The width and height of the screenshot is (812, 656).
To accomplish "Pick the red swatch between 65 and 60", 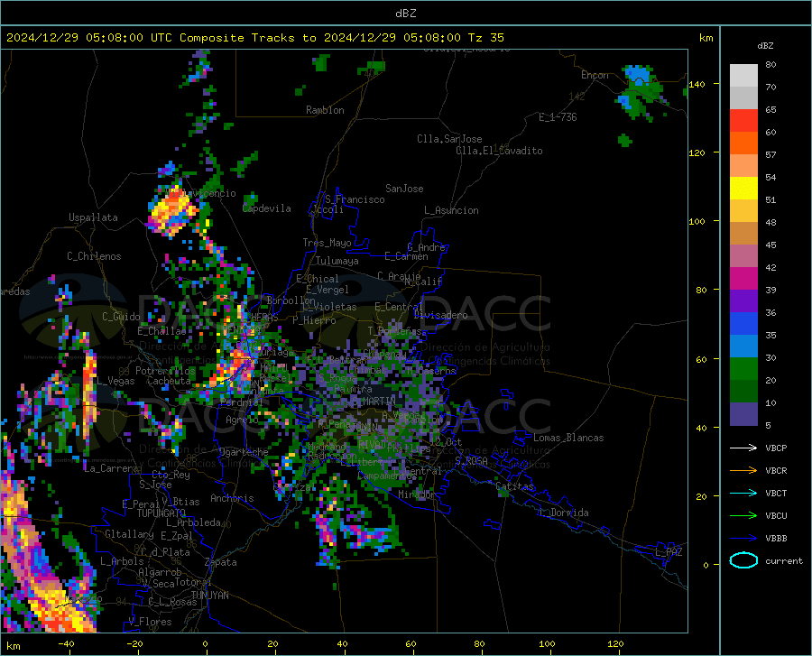I will [743, 121].
